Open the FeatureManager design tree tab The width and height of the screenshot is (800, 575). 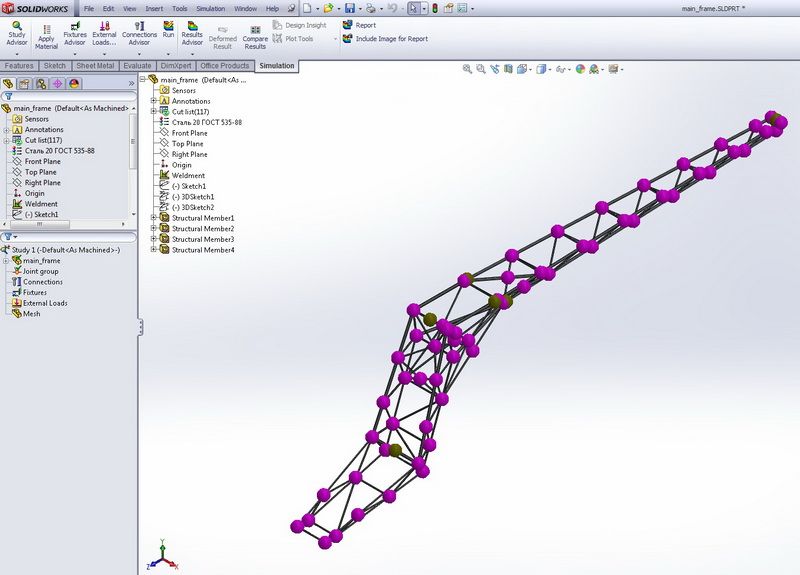click(8, 84)
